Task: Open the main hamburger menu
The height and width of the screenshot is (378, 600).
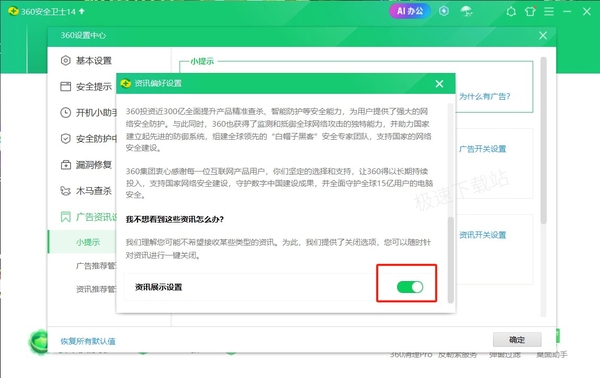Action: tap(549, 11)
